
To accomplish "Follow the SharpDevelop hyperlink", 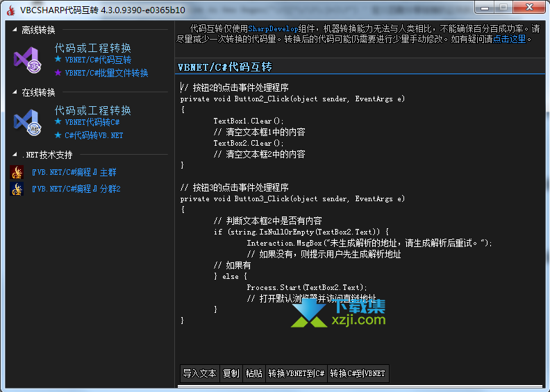I will [273, 28].
